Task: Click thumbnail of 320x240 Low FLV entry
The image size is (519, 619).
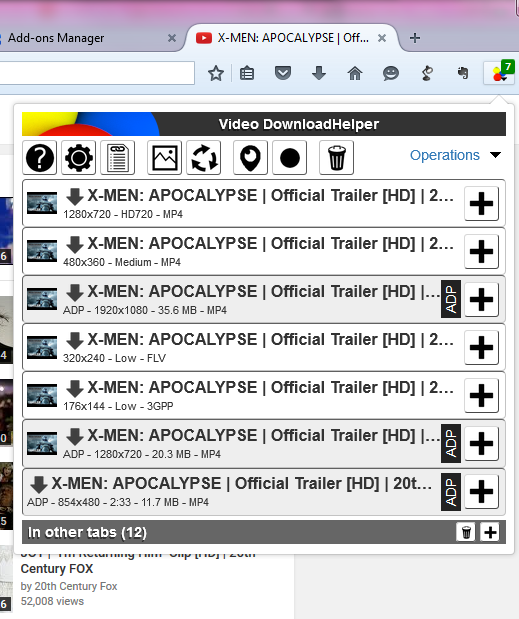Action: point(42,347)
